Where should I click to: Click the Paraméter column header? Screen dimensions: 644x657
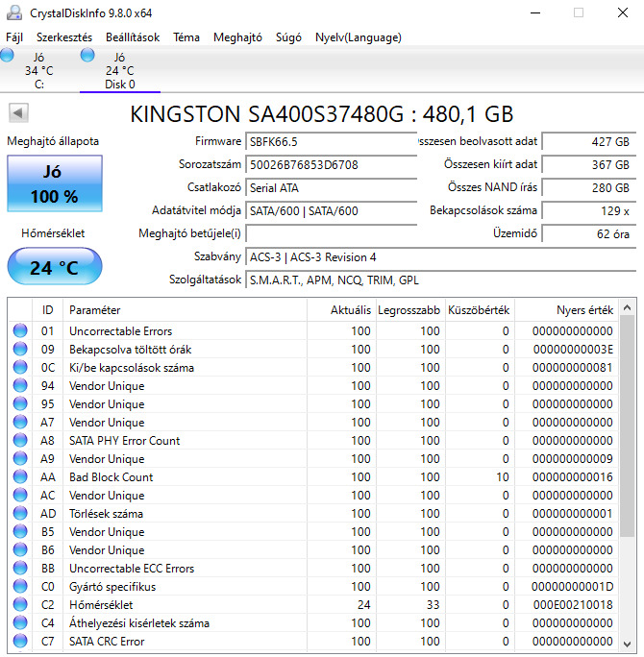[x=185, y=310]
